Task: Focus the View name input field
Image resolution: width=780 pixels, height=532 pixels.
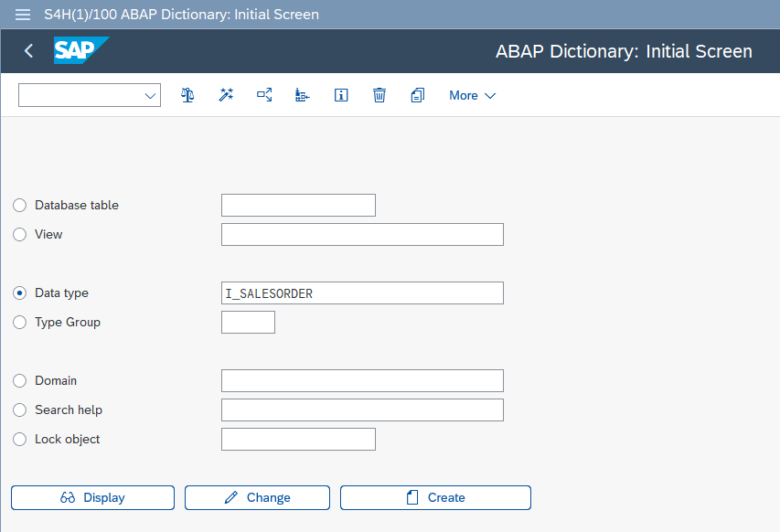Action: [362, 235]
